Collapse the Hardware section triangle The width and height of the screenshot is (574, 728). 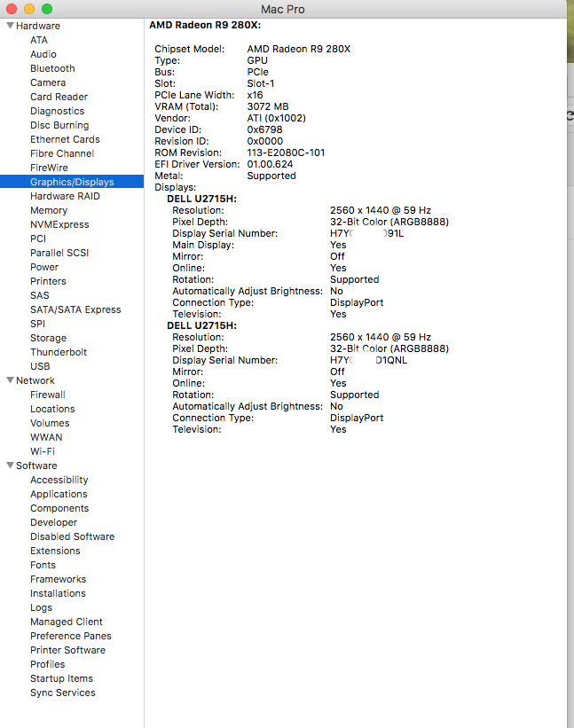coord(10,26)
